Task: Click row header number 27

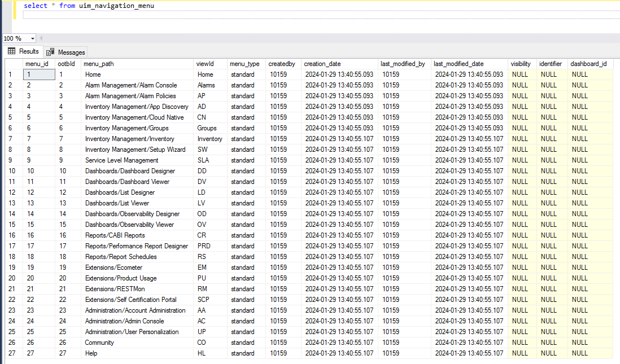Action: click(x=12, y=353)
